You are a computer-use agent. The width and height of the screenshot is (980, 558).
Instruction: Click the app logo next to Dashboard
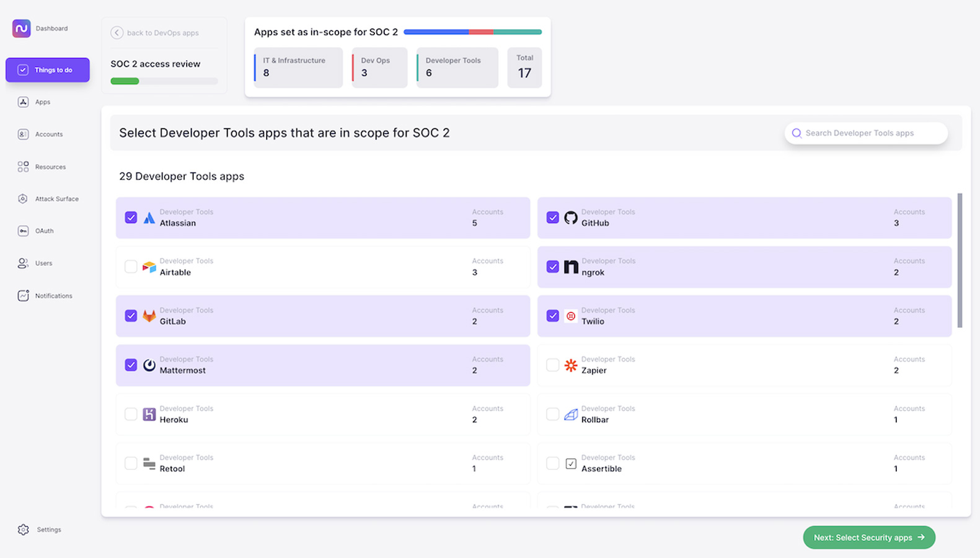[21, 29]
